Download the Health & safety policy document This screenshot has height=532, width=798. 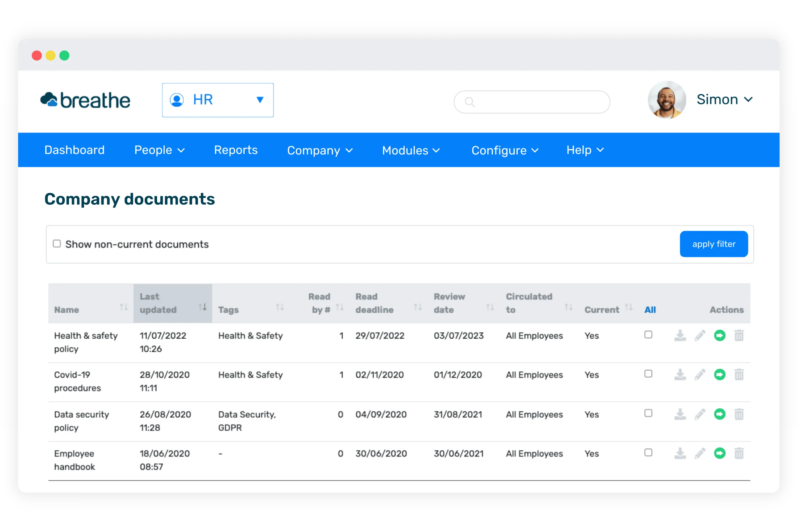[x=680, y=335]
